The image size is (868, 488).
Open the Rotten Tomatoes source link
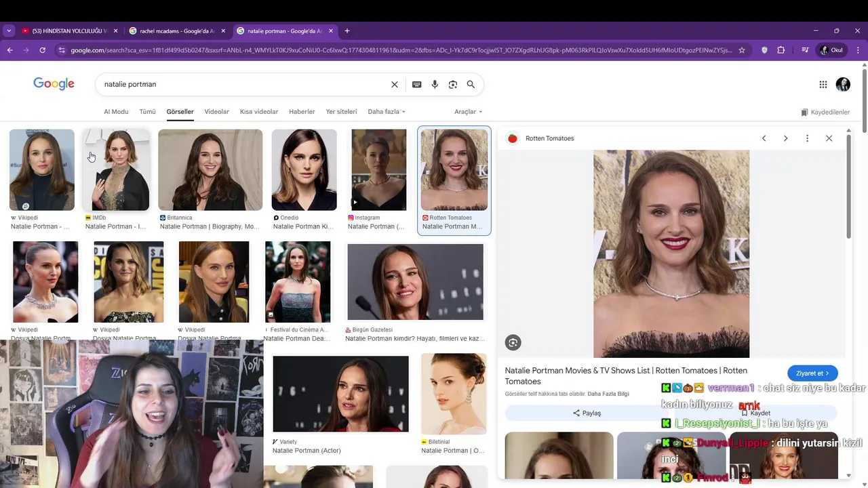coord(549,138)
